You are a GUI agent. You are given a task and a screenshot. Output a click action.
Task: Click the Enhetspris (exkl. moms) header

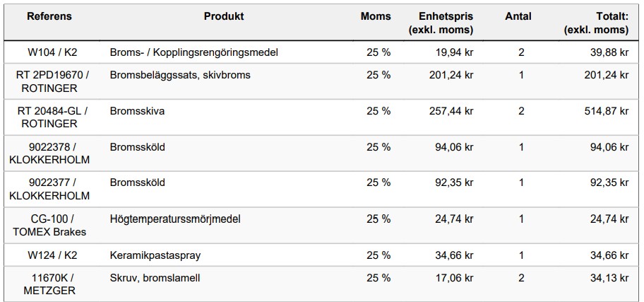pos(441,23)
